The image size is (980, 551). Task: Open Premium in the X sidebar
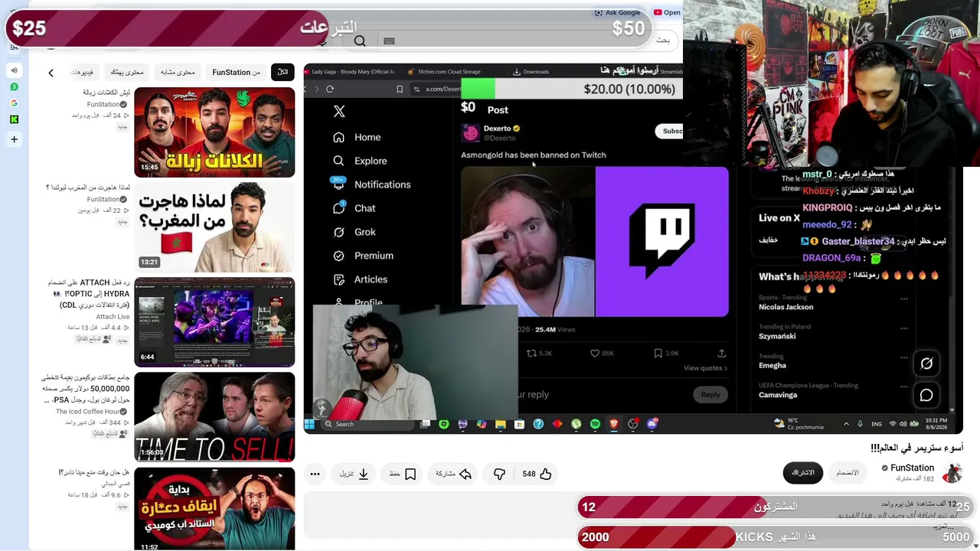pos(364,256)
